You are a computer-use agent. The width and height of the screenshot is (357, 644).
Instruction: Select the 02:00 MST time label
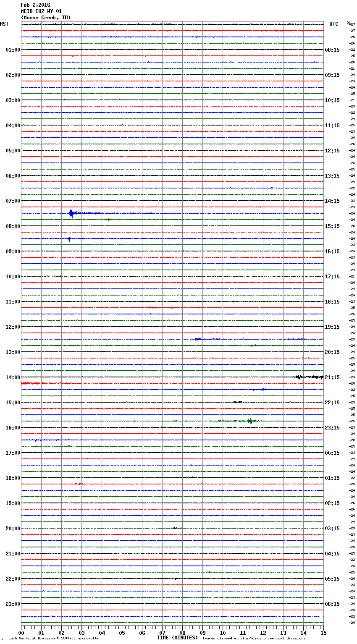(13, 75)
